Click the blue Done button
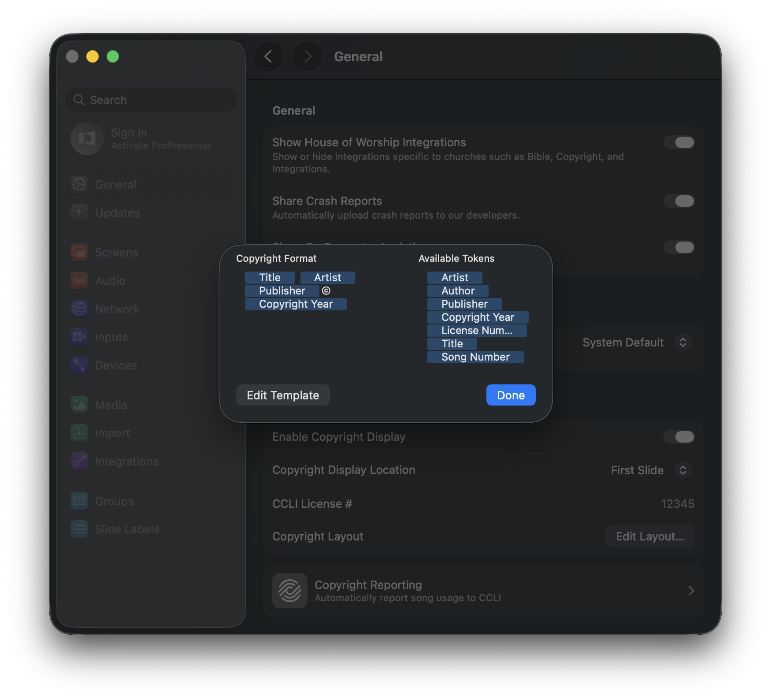The width and height of the screenshot is (771, 700). 511,395
